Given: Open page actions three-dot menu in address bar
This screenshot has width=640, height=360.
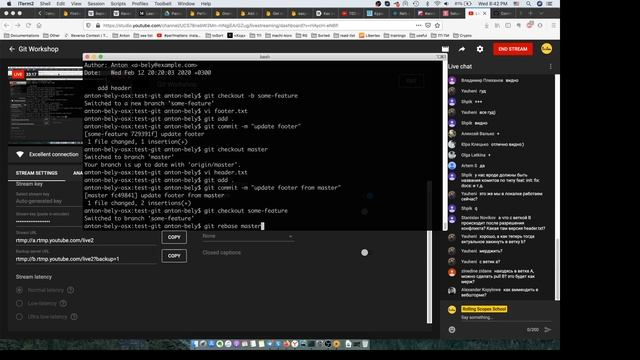Looking at the screenshot, I should 418,25.
